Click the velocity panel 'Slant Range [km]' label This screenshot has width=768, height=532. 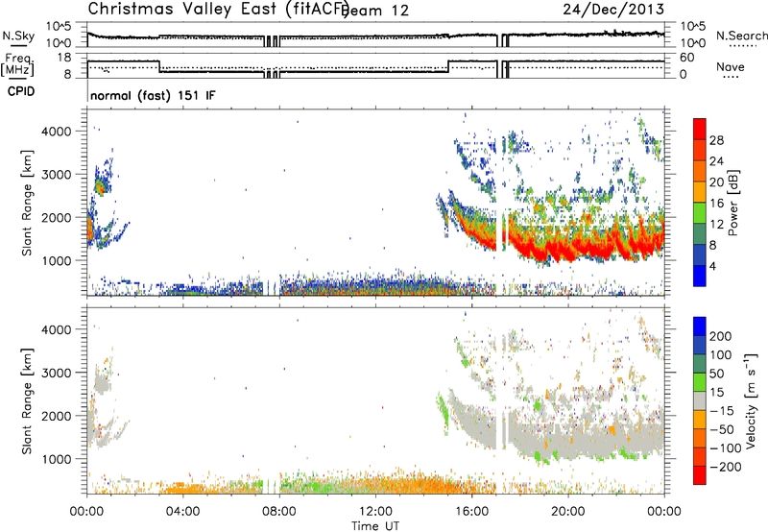coord(27,401)
